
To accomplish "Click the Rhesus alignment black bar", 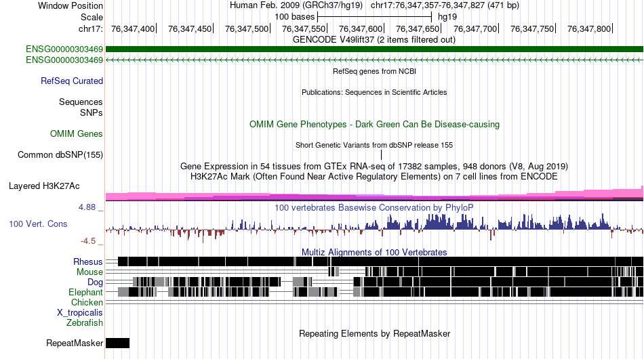I will tap(380, 261).
